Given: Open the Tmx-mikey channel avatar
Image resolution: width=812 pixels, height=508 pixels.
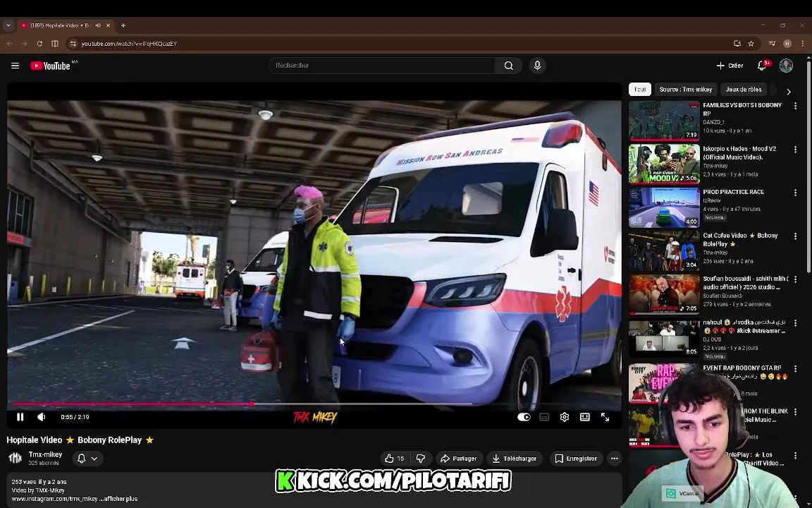Looking at the screenshot, I should (x=16, y=458).
